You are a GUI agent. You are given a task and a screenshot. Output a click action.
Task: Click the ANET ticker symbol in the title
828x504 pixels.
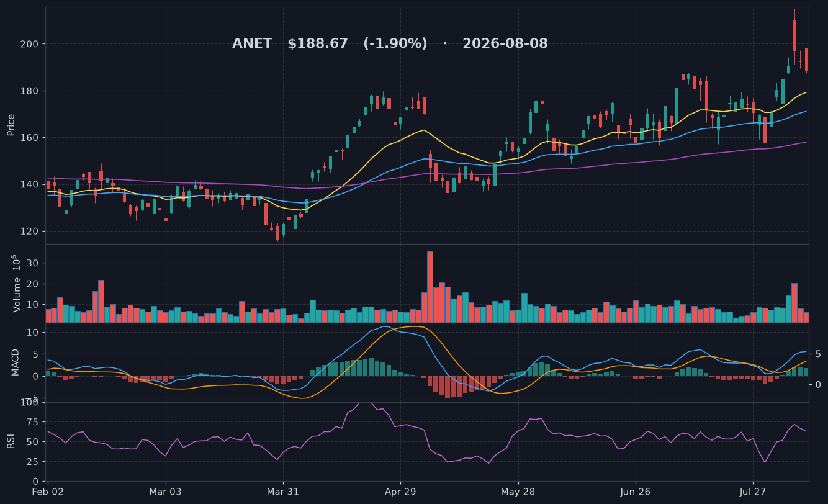point(252,44)
